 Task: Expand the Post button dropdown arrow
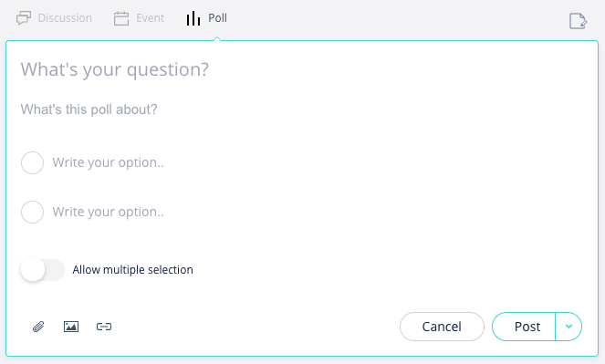[568, 327]
